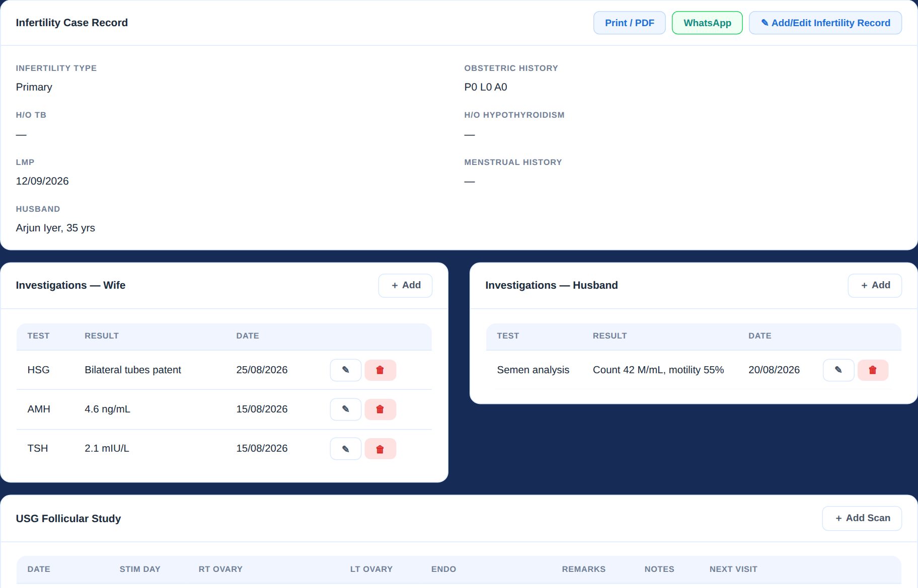The height and width of the screenshot is (588, 918).
Task: Add Scan to USG Follicular Study
Action: [x=862, y=518]
